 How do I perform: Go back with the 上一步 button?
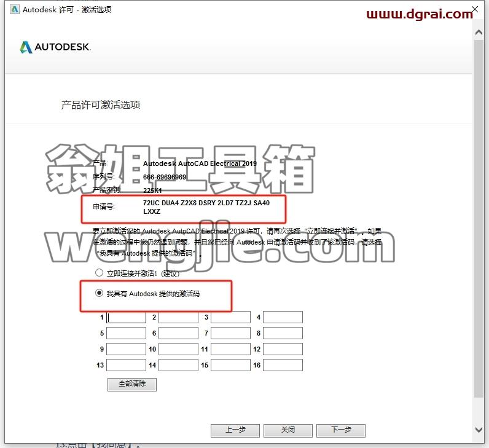pyautogui.click(x=235, y=431)
